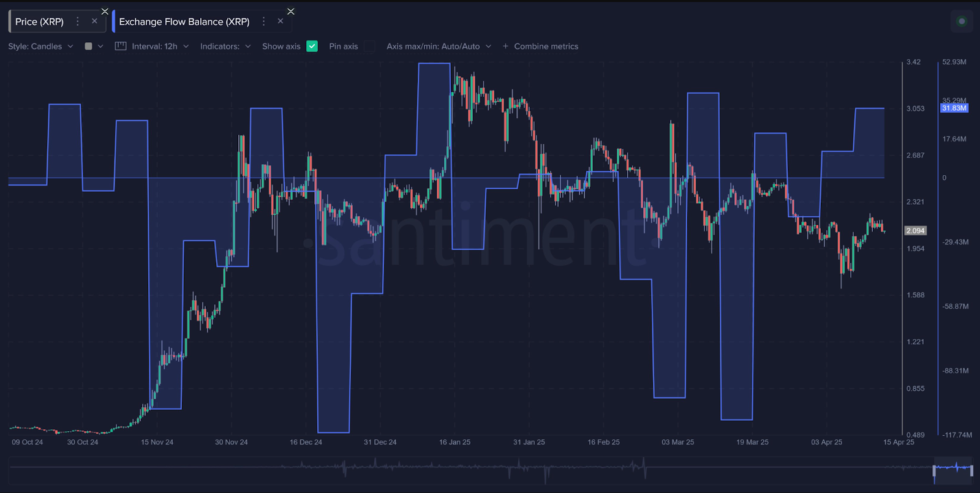Open the Style: Candles dropdown
This screenshot has width=980, height=493.
[x=40, y=47]
